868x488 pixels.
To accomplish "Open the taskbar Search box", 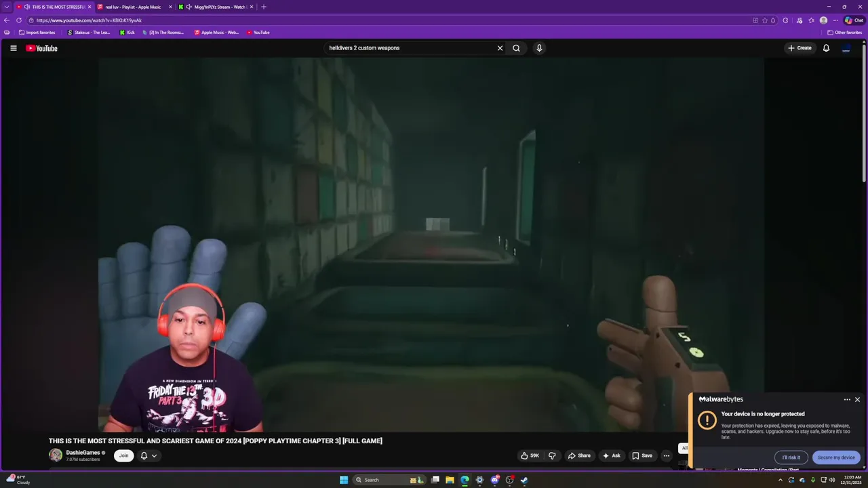I will coord(390,480).
